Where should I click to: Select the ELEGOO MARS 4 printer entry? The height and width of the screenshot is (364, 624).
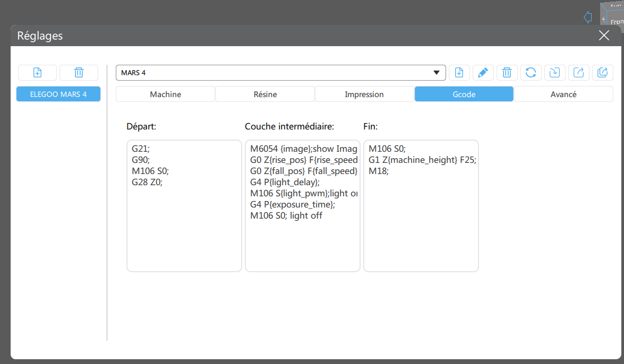point(58,94)
